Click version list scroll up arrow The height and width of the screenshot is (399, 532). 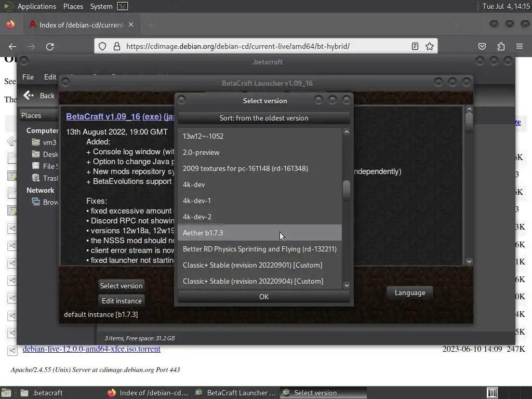point(347,132)
